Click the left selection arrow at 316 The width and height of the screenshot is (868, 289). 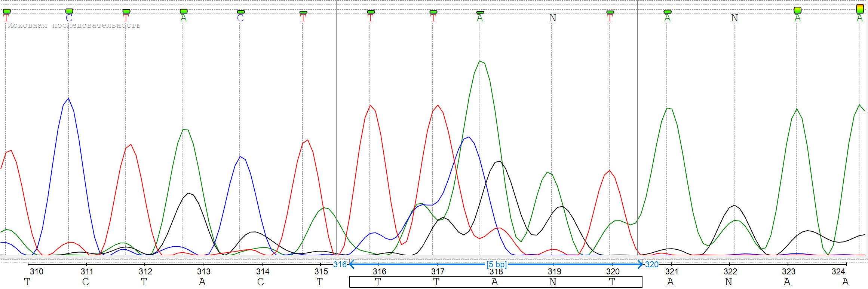point(352,264)
